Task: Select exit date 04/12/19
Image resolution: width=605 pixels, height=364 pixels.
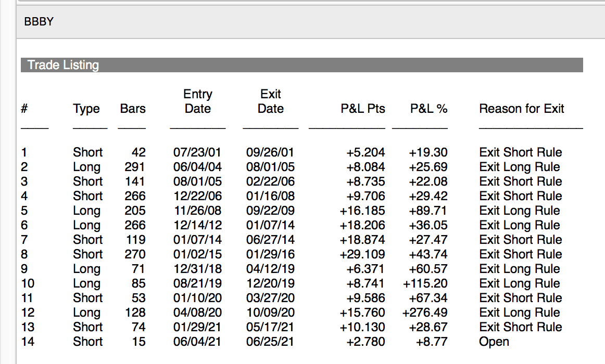Action: tap(270, 269)
